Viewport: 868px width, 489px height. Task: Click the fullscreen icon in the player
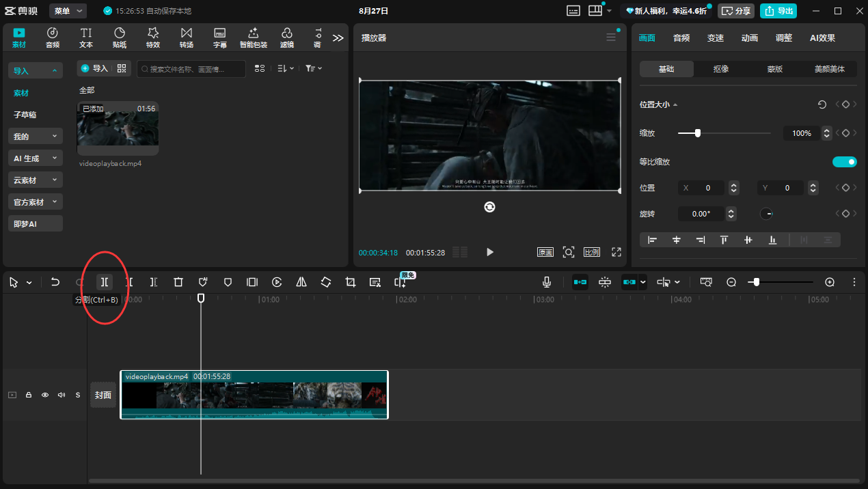[616, 252]
